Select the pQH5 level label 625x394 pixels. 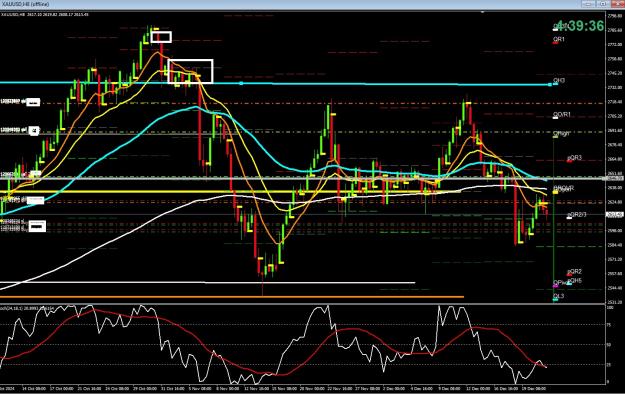(574, 281)
